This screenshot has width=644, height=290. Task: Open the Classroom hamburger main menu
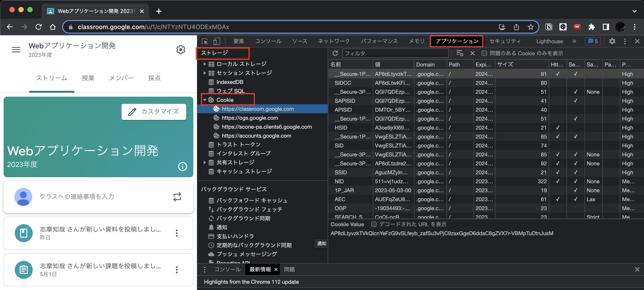point(16,50)
